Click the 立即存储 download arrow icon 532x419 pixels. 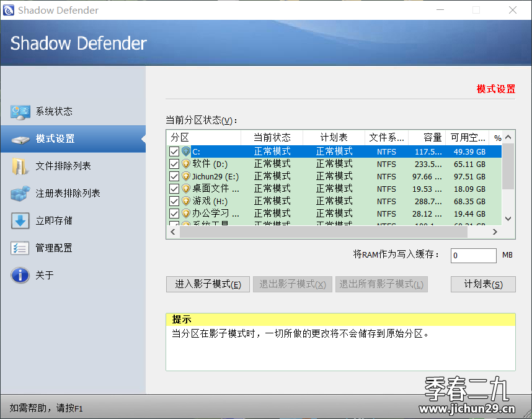pyautogui.click(x=20, y=221)
